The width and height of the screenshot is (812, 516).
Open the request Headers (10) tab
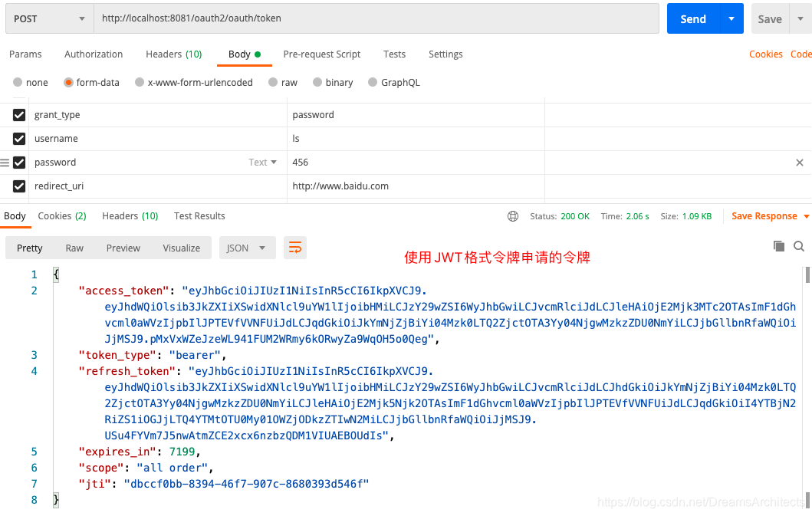coord(174,54)
